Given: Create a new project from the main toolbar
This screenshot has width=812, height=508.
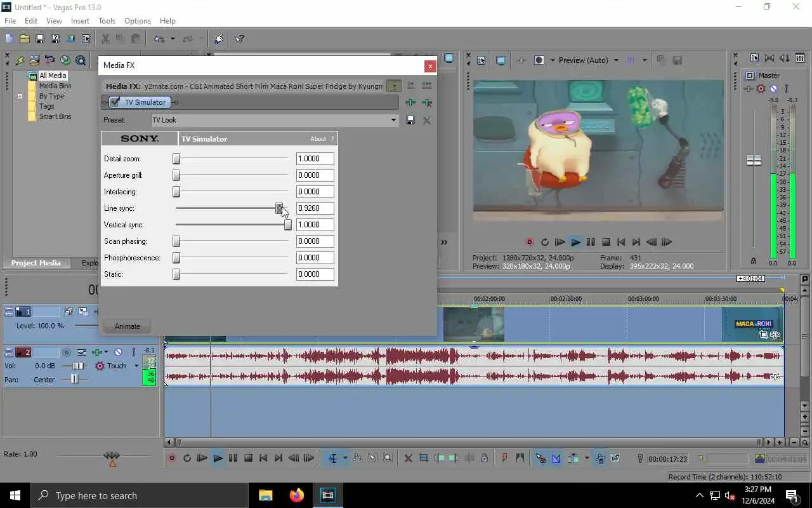Looking at the screenshot, I should pyautogui.click(x=9, y=39).
